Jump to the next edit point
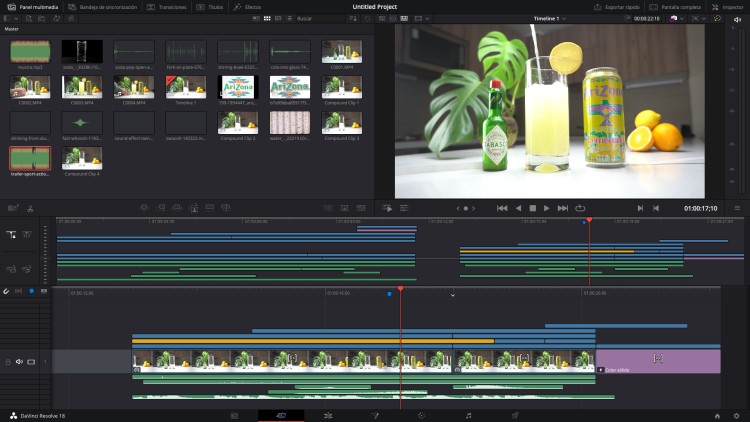This screenshot has height=422, width=750. pos(640,208)
